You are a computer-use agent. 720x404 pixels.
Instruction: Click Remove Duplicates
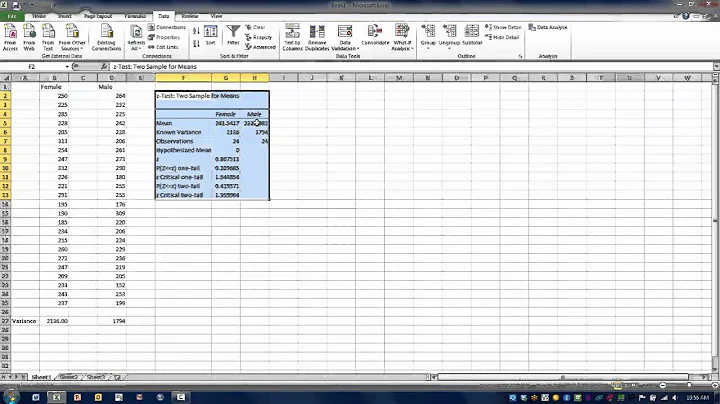tap(317, 37)
